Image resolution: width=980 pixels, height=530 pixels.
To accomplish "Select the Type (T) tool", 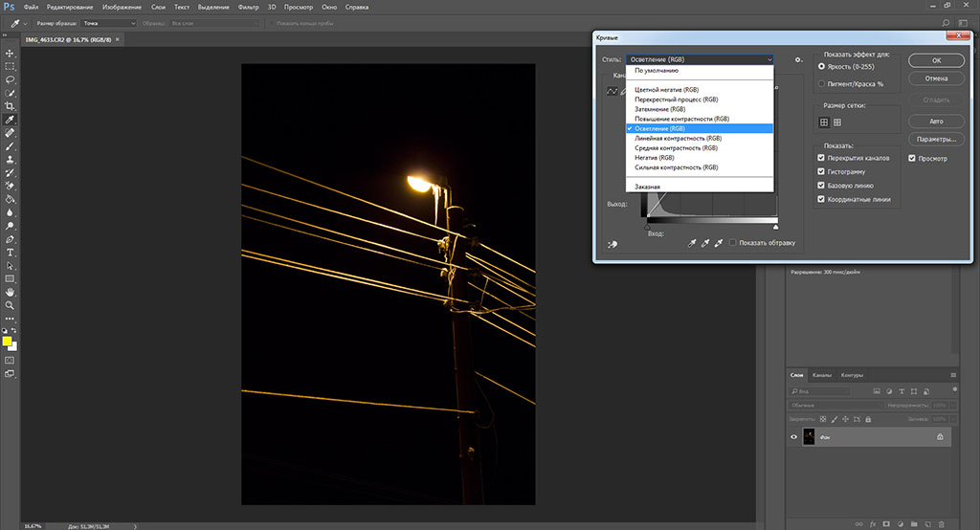I will point(10,252).
